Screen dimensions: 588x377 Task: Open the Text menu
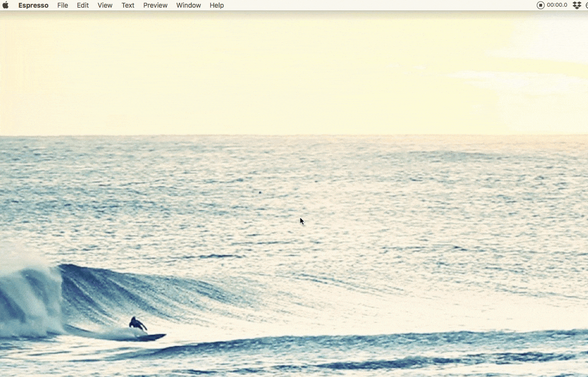point(128,5)
